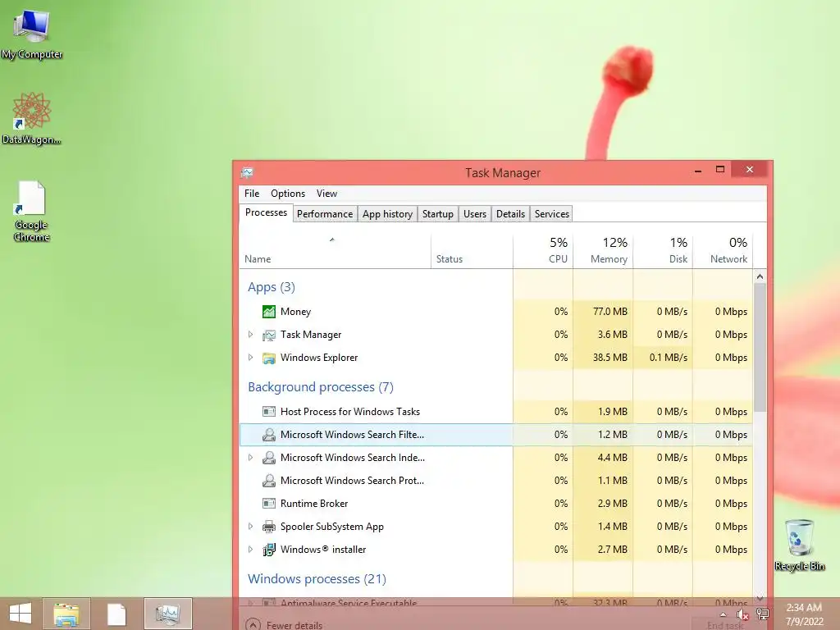Click the blank document icon on the taskbar
Screen dimensions: 840x630
pyautogui.click(x=116, y=614)
